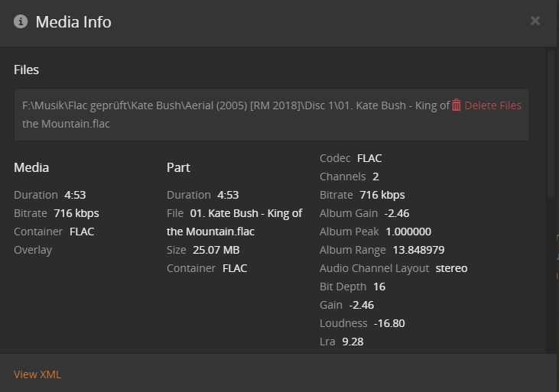Click the dialog's vertical scrollbar

click(x=551, y=122)
